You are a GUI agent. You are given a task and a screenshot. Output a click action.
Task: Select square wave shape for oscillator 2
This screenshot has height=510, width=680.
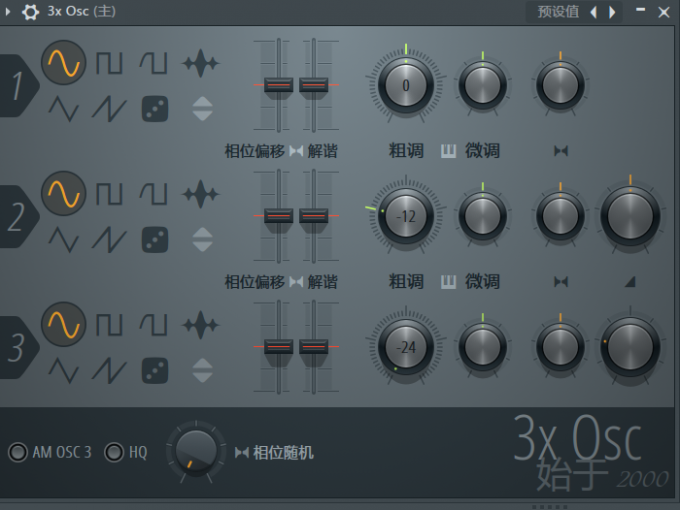pos(109,194)
